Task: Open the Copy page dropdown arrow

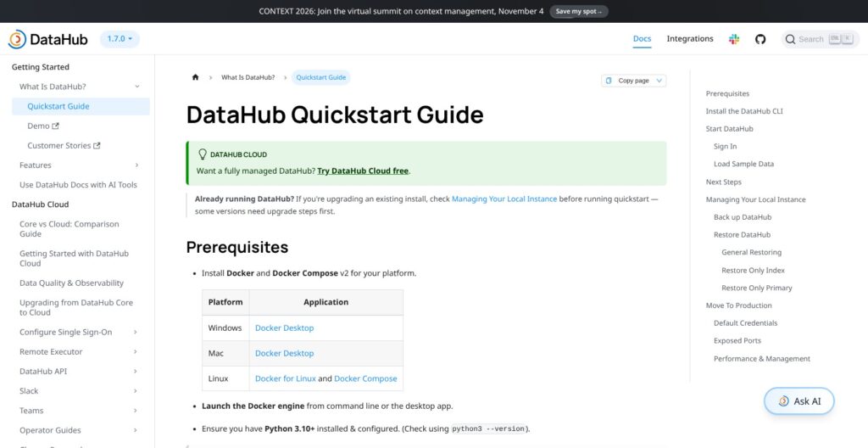Action: click(x=659, y=81)
